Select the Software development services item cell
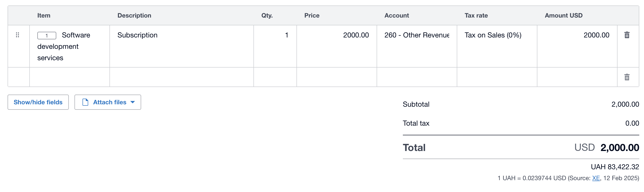644x192 pixels. coord(70,46)
